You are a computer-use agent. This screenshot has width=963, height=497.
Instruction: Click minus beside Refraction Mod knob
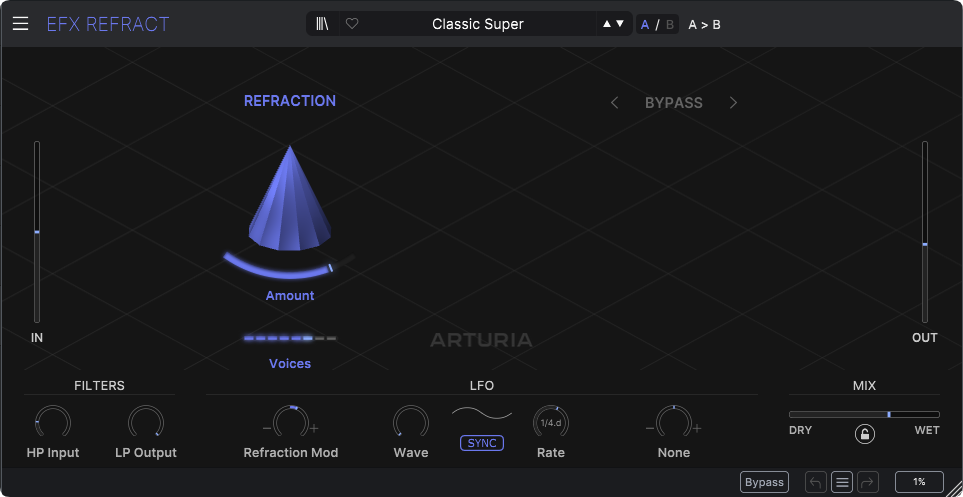(x=267, y=428)
